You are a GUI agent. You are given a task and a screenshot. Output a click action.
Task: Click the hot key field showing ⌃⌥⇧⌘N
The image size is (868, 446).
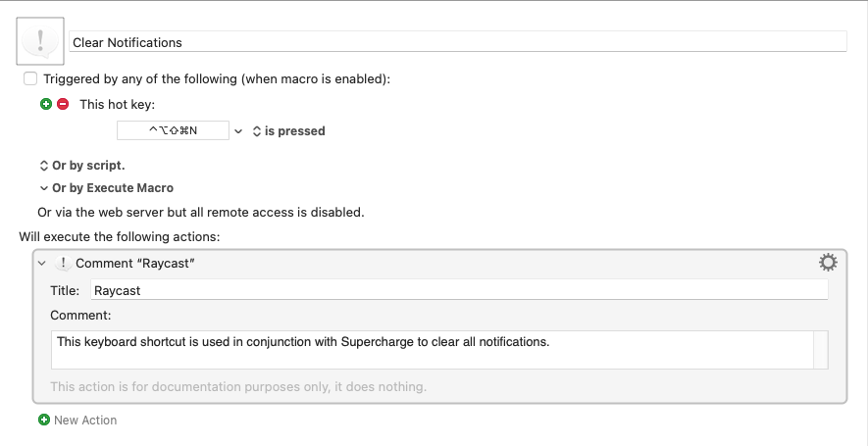point(173,130)
